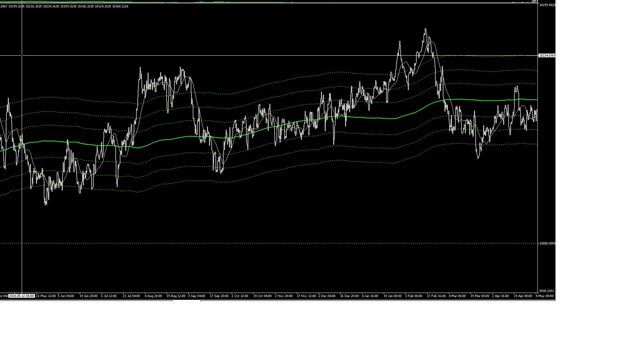The width and height of the screenshot is (644, 352).
Task: Click the 4 May 00:00 time axis label
Action: point(544,296)
